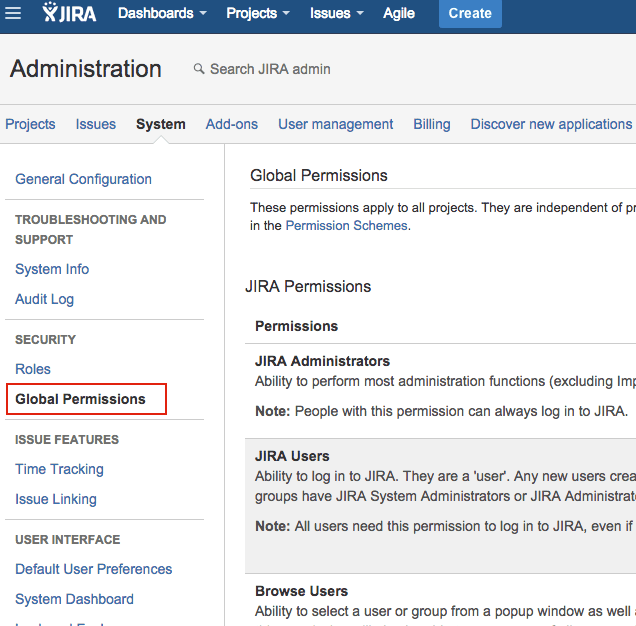This screenshot has height=626, width=636.
Task: Click the JIRA Users permission name
Action: tap(292, 456)
